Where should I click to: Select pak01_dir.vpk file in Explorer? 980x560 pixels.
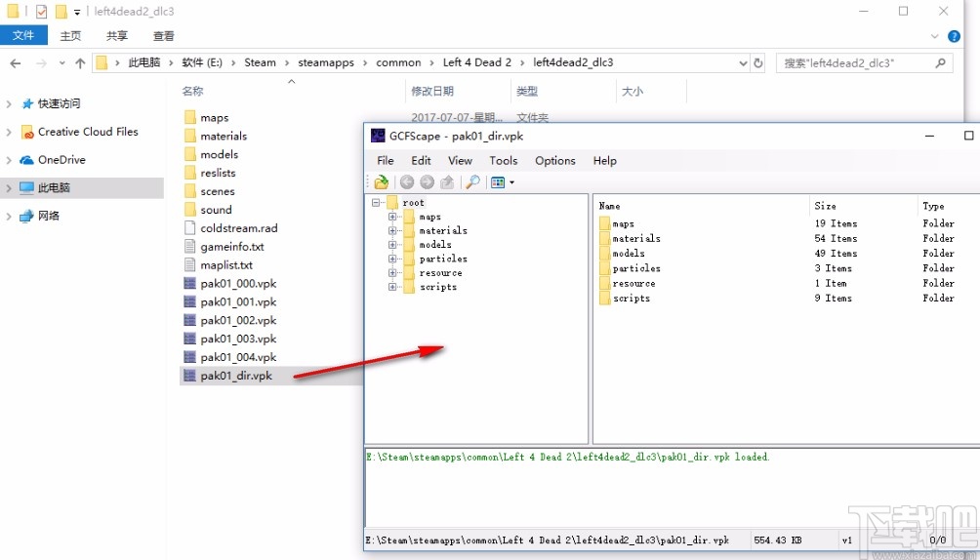point(236,376)
